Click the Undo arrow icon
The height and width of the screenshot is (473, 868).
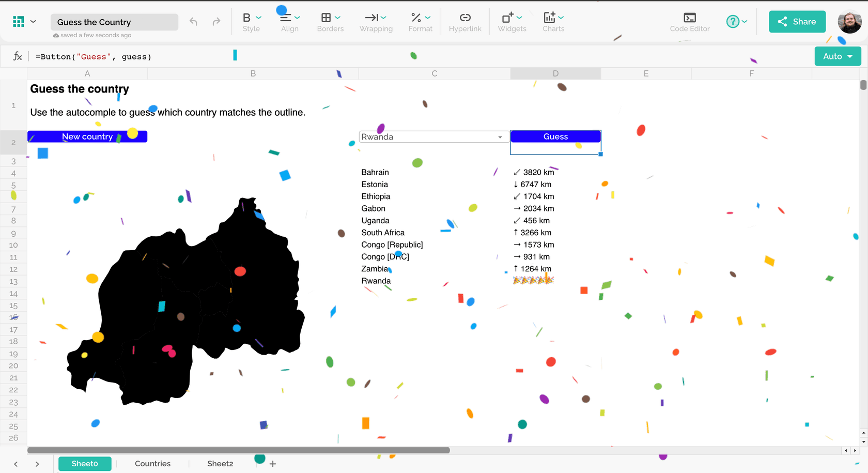point(193,22)
